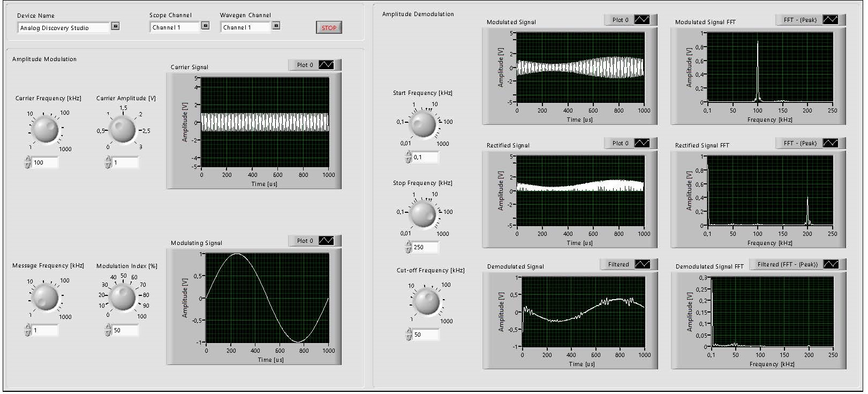Click the Demodulated Signal Filtered legend icon
868x394 pixels.
[x=643, y=264]
